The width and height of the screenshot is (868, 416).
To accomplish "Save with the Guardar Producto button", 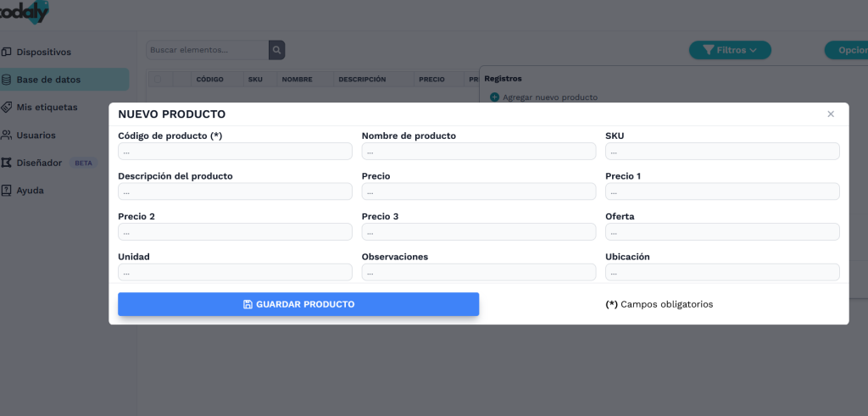I will tap(298, 304).
